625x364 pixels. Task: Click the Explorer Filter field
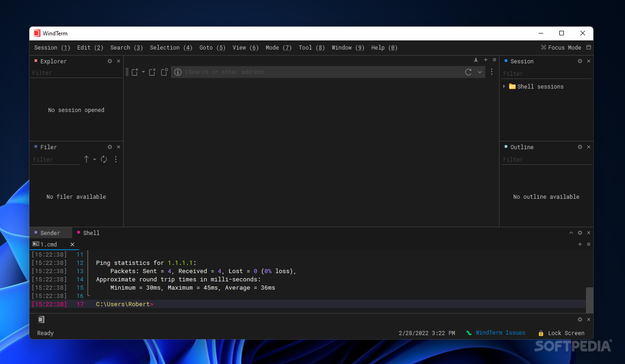pos(76,73)
